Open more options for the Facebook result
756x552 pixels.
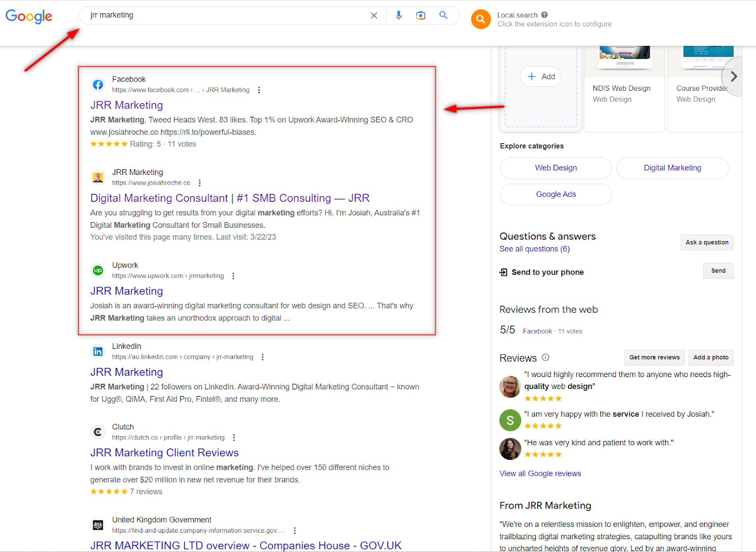pos(259,90)
